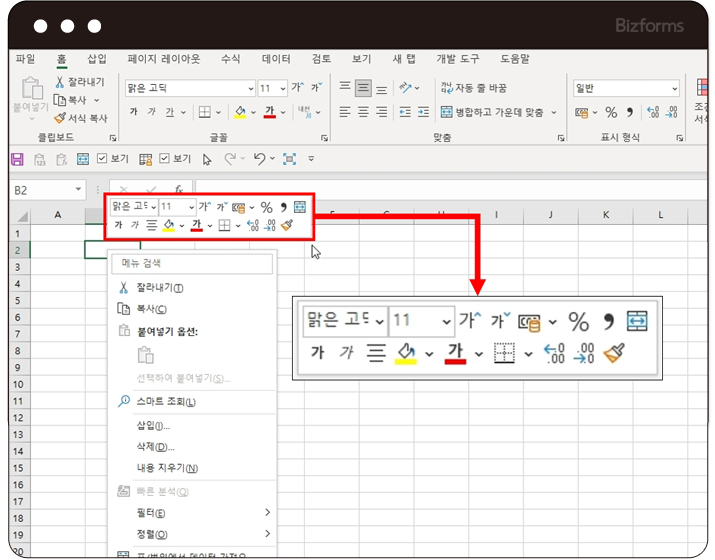The width and height of the screenshot is (715, 560).
Task: Click the bold 가 button in ribbon
Action: 134,112
